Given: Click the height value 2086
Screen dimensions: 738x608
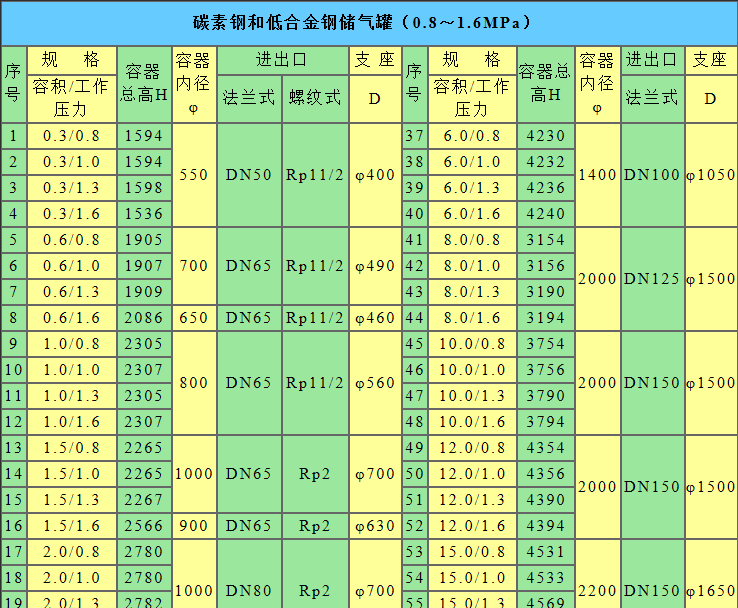Looking at the screenshot, I should tap(144, 318).
